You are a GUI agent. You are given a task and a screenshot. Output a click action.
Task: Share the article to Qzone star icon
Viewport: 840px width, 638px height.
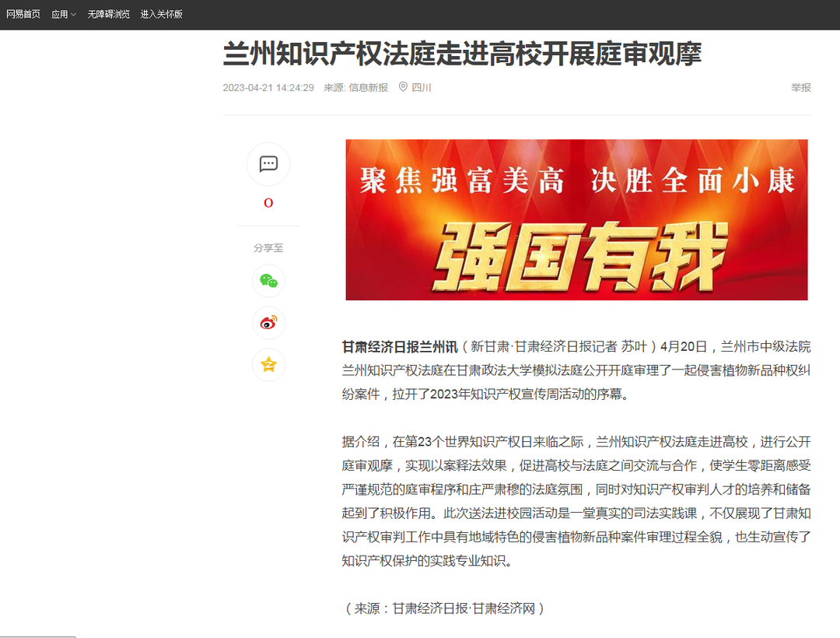coord(268,365)
